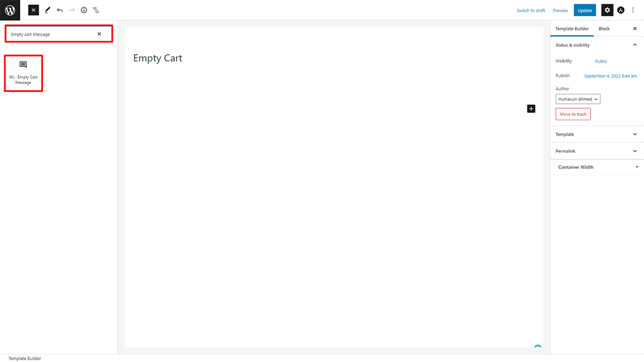Open the Astra settings icon
The image size is (644, 362).
coord(621,10)
